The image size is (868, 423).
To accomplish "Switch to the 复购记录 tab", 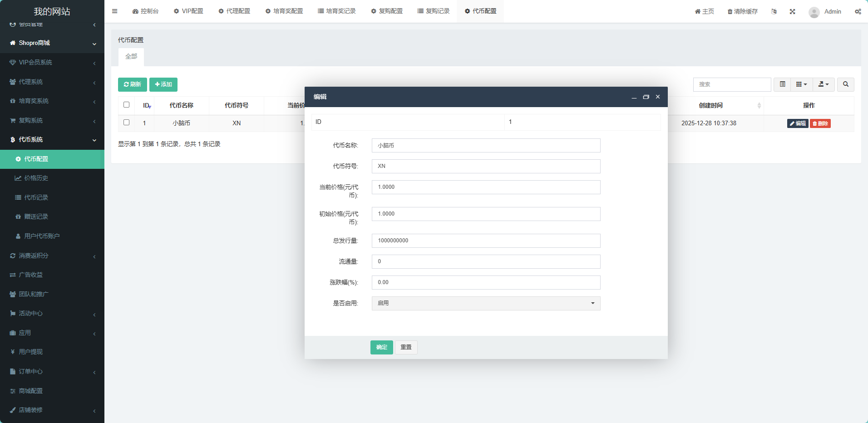I will (x=434, y=11).
